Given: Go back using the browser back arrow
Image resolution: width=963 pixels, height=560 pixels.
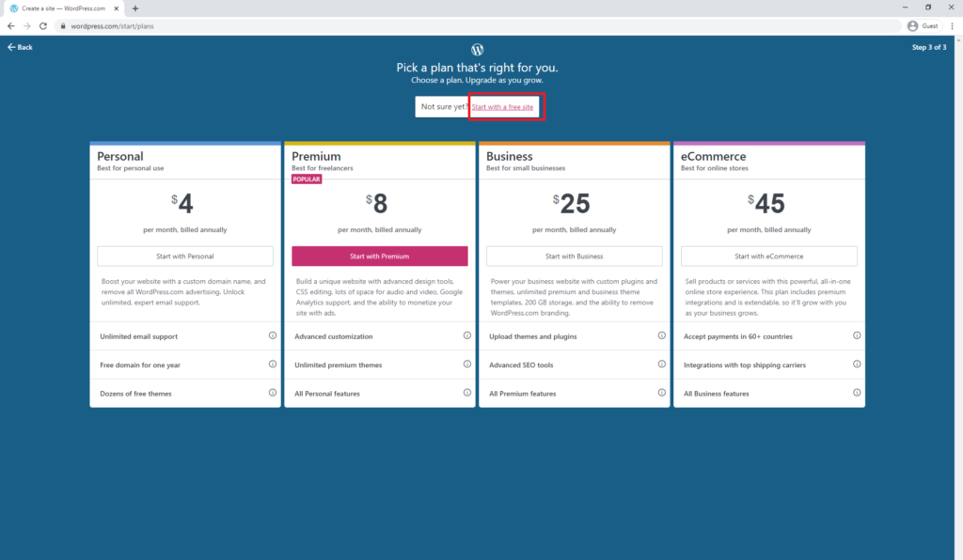Looking at the screenshot, I should 10,26.
